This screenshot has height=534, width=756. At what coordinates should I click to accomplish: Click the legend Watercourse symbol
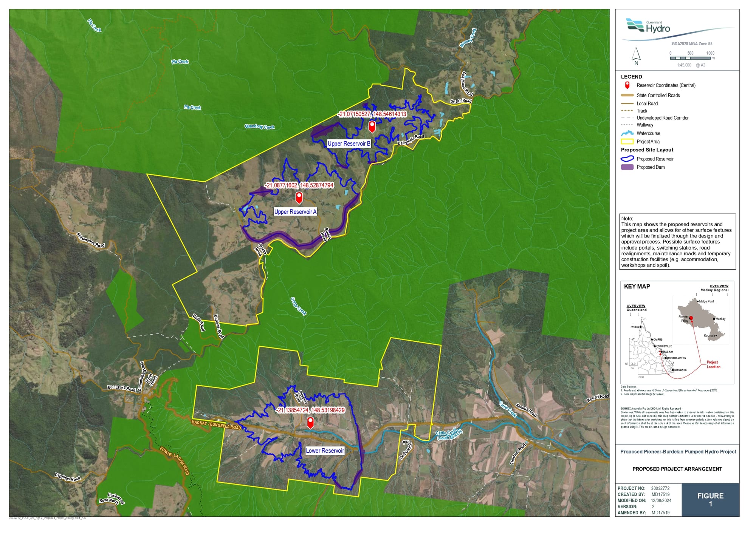pos(627,133)
